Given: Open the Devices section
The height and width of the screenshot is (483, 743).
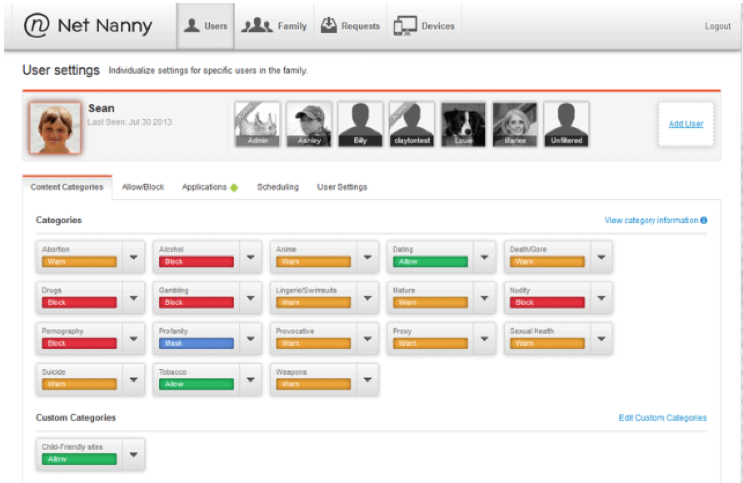Looking at the screenshot, I should pyautogui.click(x=424, y=26).
